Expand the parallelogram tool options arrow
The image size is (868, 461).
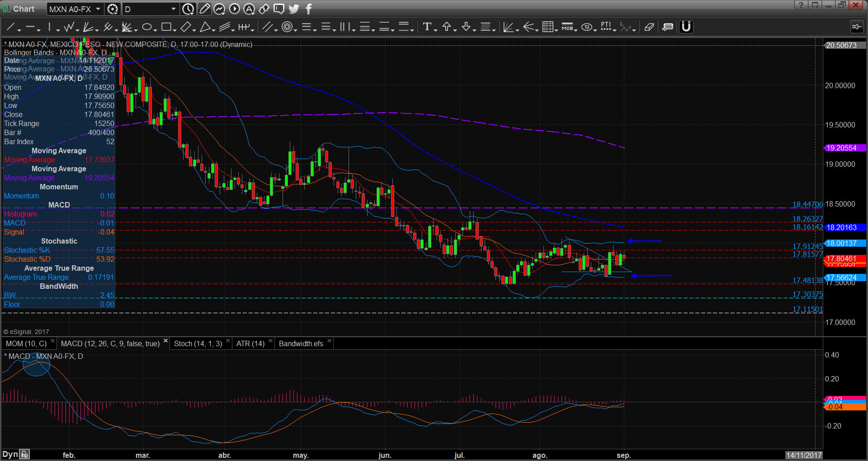pos(194,30)
